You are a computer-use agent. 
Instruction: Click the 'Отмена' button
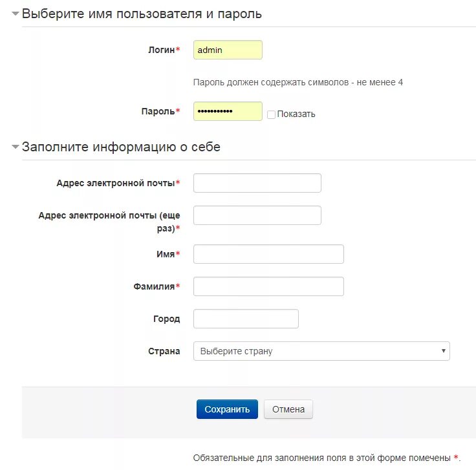(288, 409)
